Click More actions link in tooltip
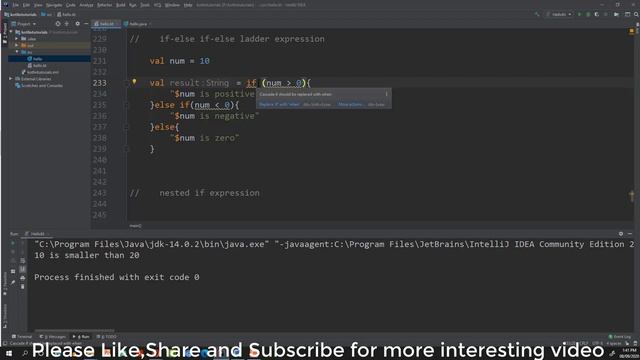Viewport: 640px width, 360px height. (350, 104)
